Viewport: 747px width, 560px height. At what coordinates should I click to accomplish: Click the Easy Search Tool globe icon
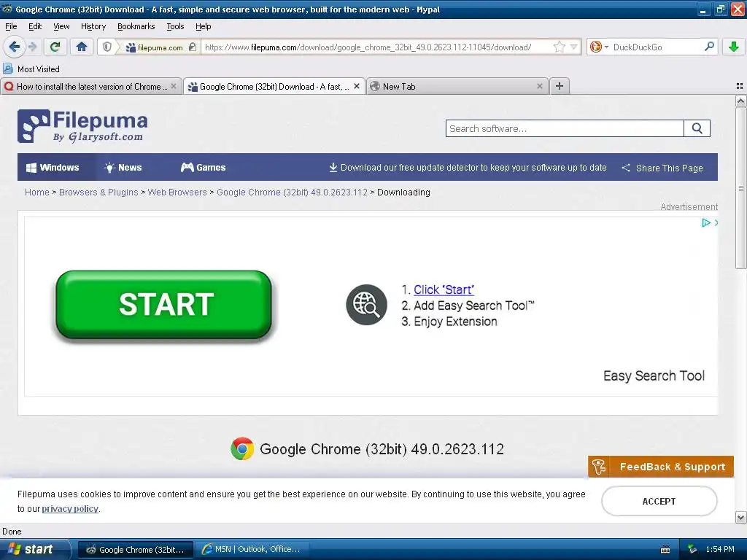pyautogui.click(x=366, y=305)
